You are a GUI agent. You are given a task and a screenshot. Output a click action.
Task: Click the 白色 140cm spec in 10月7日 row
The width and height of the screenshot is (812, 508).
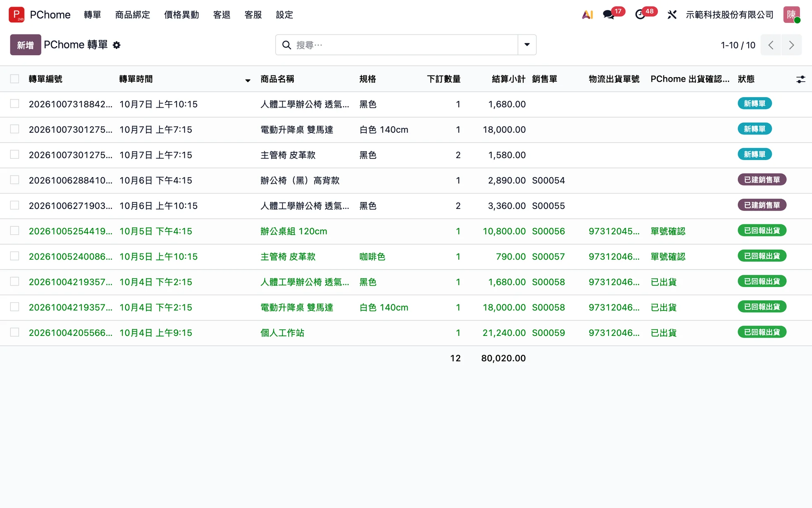pos(384,130)
